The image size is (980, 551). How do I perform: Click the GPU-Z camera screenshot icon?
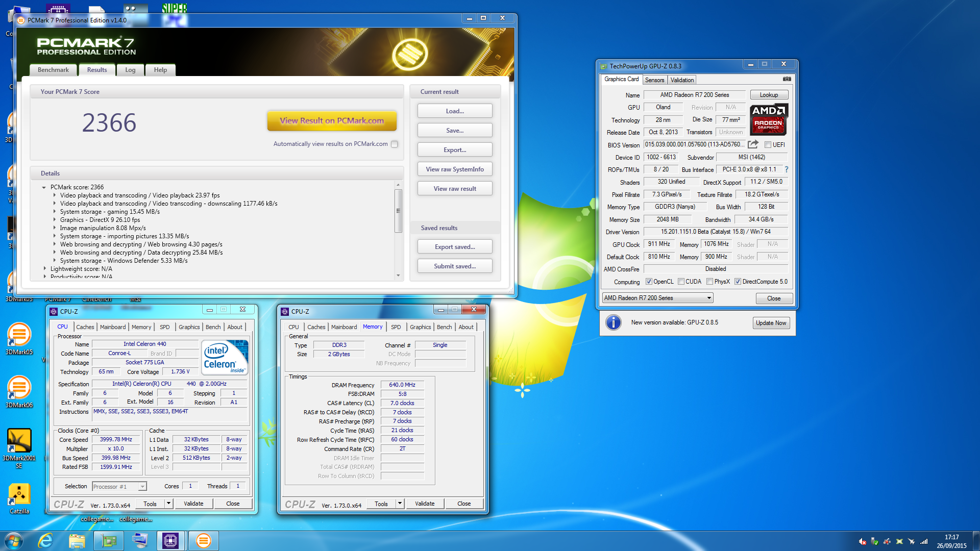[x=787, y=79]
